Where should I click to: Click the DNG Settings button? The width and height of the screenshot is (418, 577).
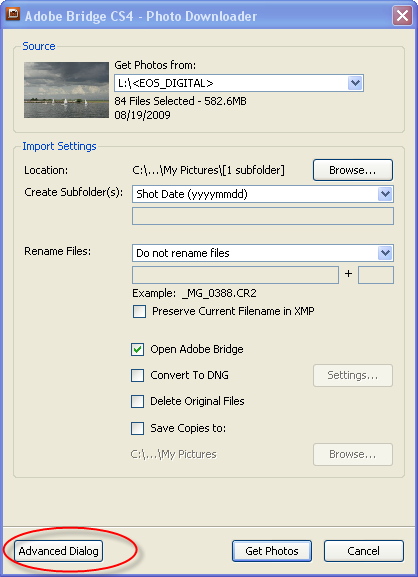[x=353, y=375]
